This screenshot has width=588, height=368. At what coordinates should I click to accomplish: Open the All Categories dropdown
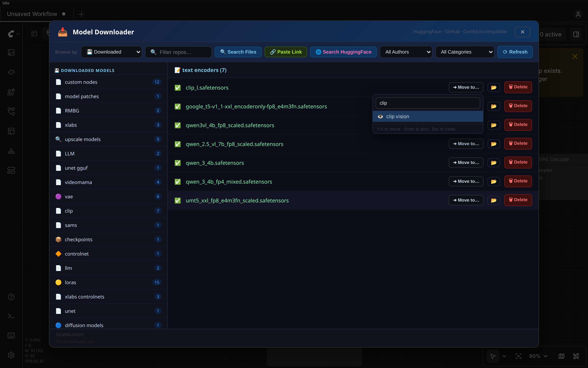[464, 52]
